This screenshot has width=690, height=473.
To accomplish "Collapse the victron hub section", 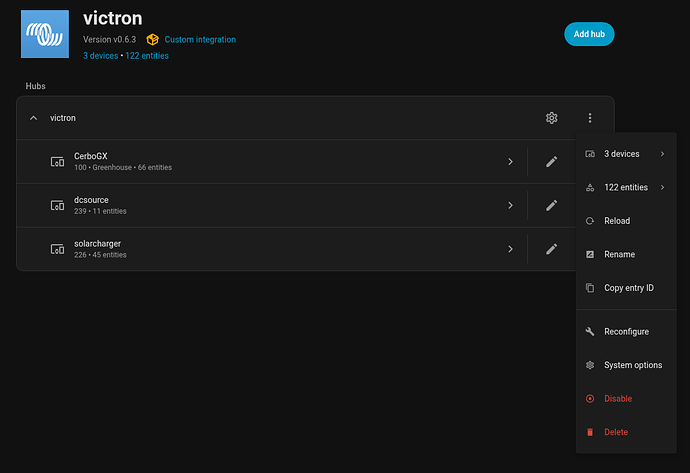I will [x=33, y=118].
